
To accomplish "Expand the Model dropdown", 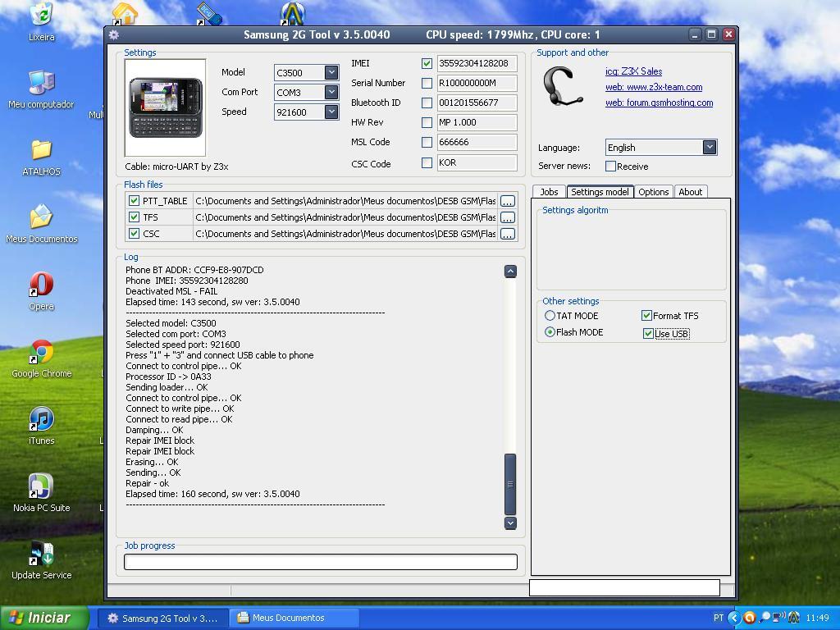I will point(331,72).
